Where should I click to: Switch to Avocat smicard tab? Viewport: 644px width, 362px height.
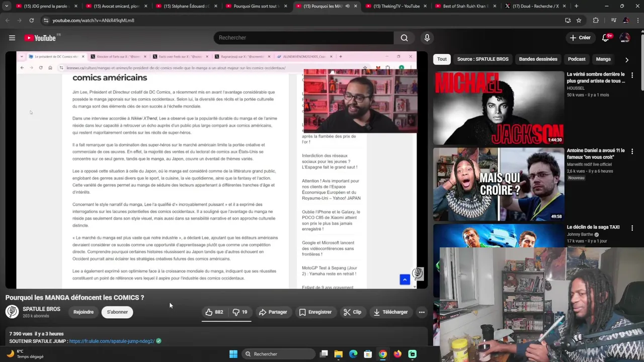[116, 6]
